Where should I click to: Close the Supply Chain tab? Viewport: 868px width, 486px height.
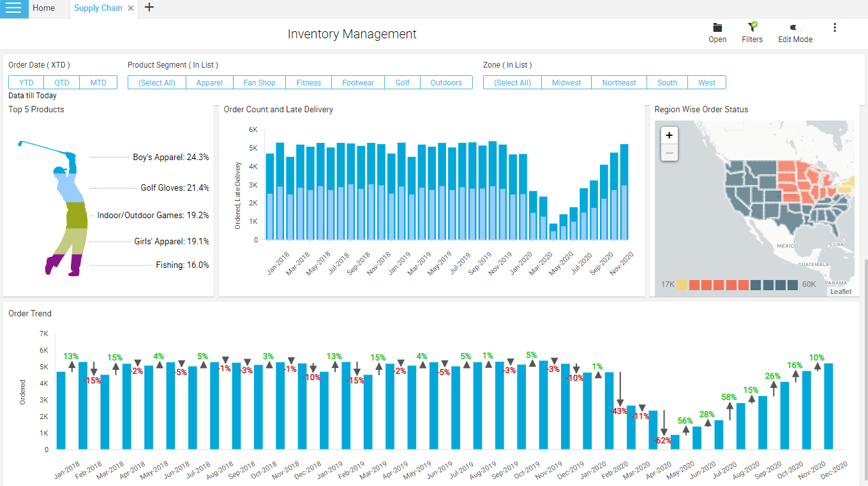[131, 8]
